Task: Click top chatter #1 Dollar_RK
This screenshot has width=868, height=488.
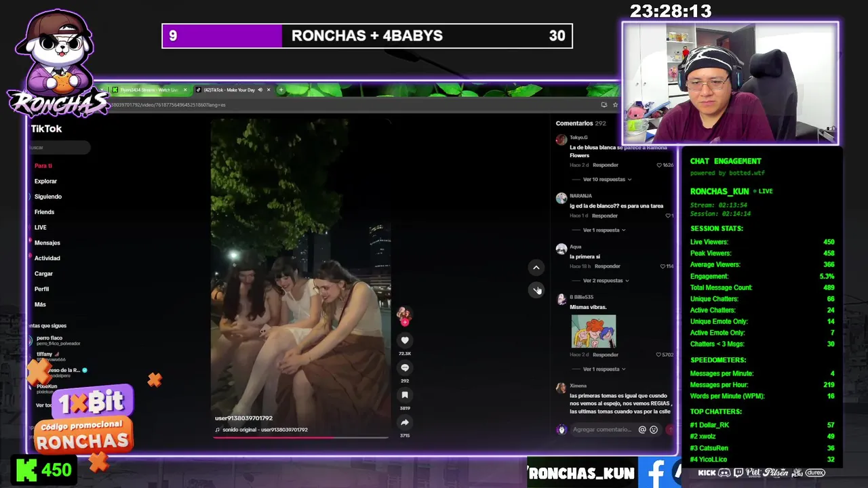Action: point(762,425)
